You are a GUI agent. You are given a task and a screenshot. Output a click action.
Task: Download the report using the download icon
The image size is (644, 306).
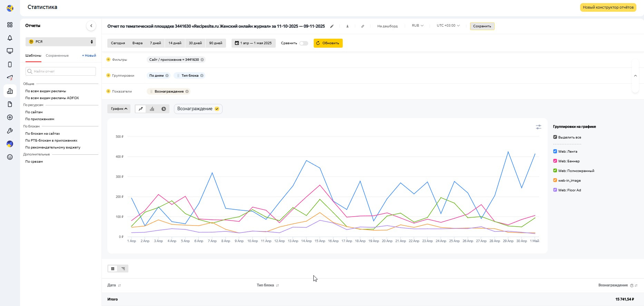click(x=347, y=26)
